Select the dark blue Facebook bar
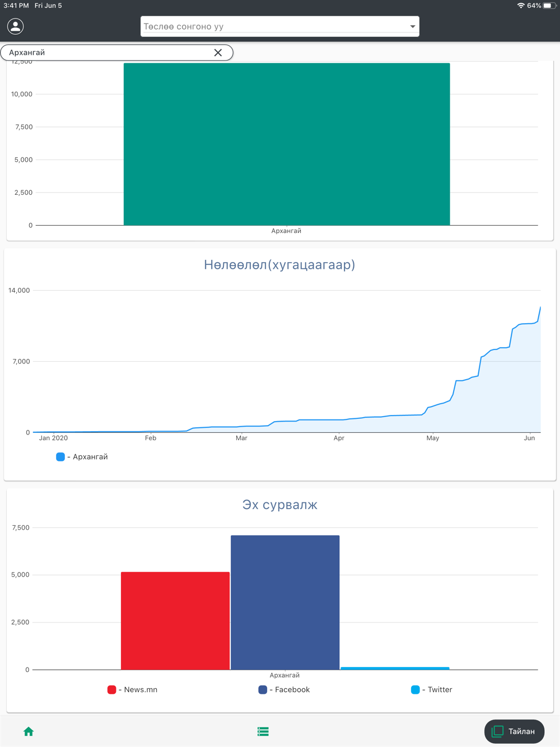Viewport: 560px width, 747px height. 285,603
